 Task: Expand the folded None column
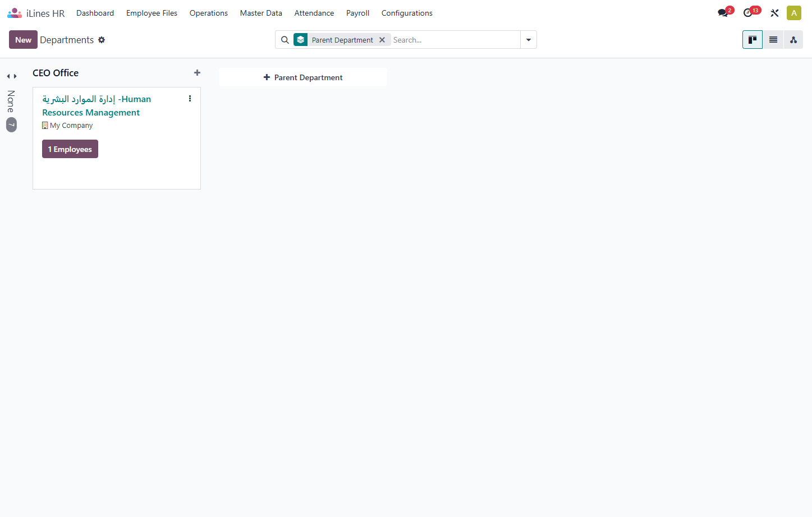click(x=11, y=76)
